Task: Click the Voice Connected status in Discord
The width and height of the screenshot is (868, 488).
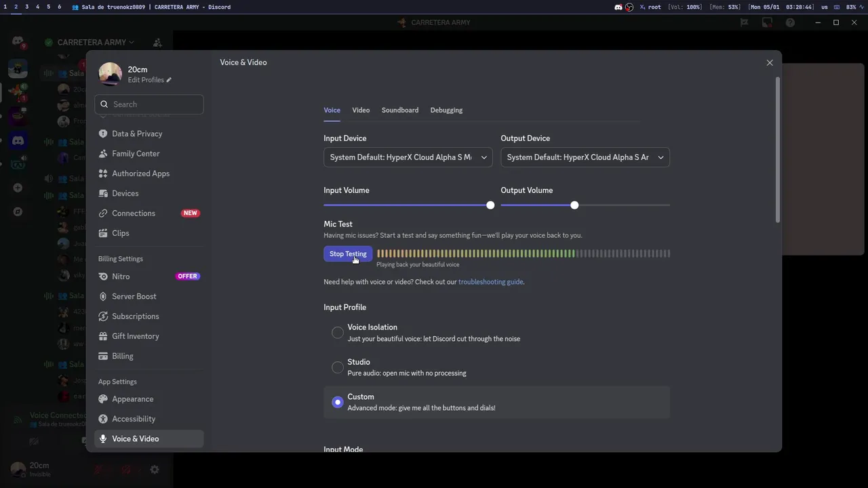Action: 58,415
